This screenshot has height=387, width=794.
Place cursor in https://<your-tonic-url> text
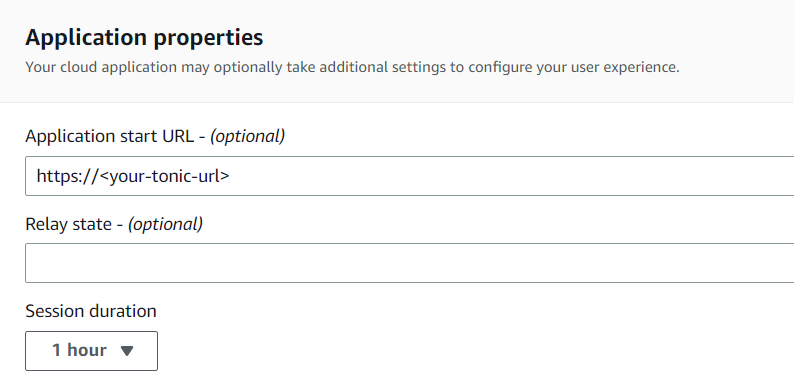point(133,176)
